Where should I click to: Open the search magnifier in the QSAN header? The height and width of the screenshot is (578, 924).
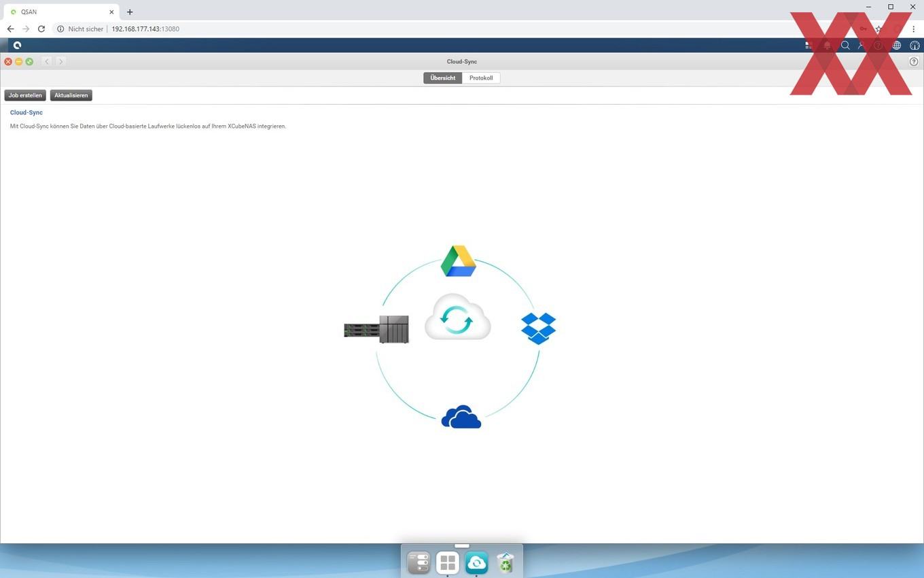click(x=845, y=46)
